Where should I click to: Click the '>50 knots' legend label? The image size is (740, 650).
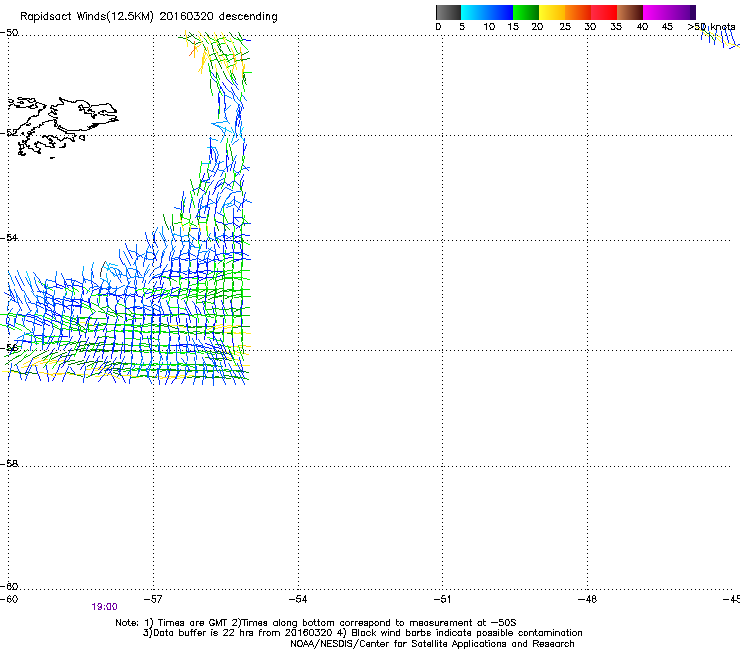tap(711, 27)
